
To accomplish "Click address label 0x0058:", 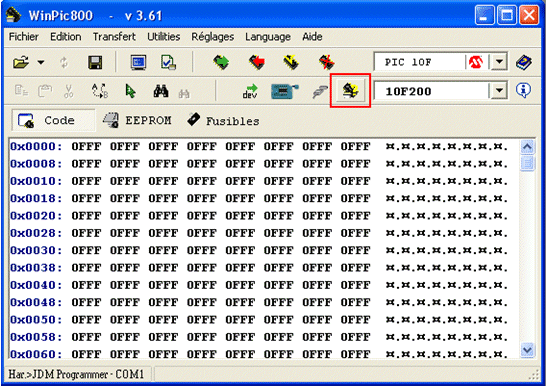I will pyautogui.click(x=36, y=337).
